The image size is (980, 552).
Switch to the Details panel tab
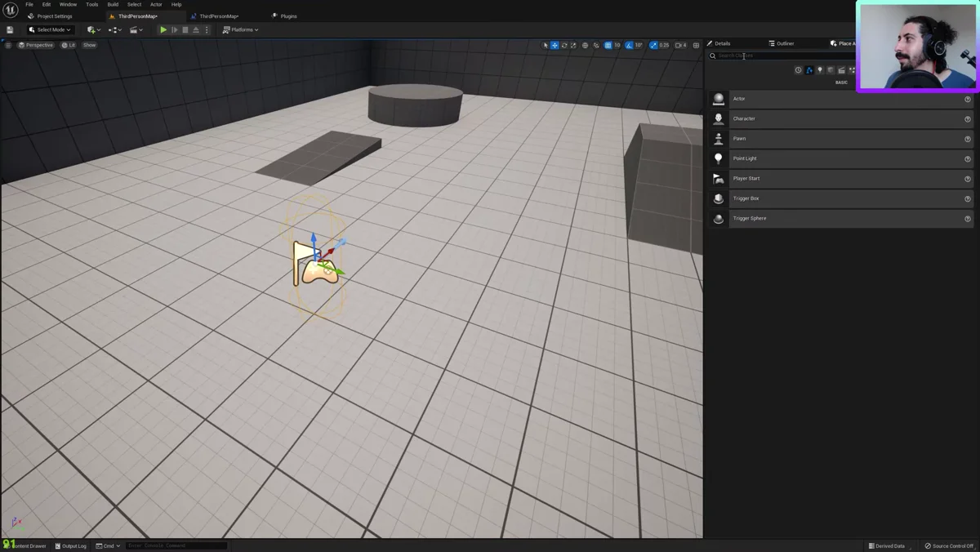pos(719,43)
